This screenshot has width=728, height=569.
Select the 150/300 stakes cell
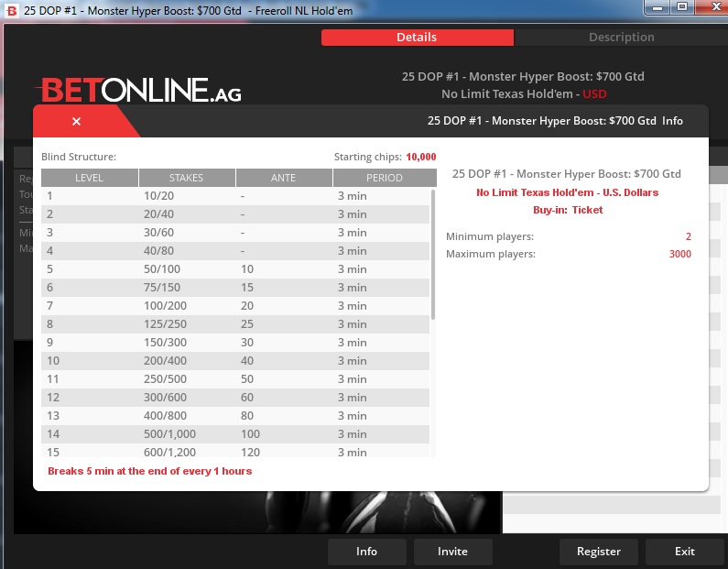(x=165, y=343)
